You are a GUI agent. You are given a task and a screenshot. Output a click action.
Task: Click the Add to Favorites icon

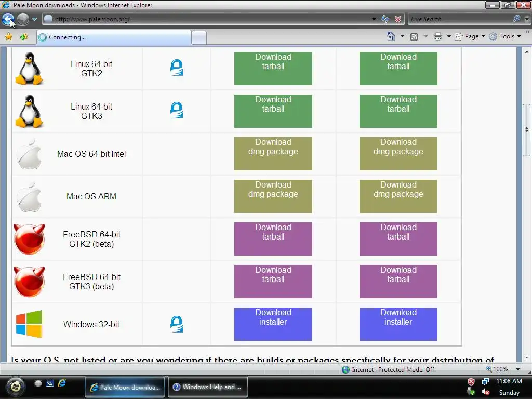pyautogui.click(x=24, y=37)
